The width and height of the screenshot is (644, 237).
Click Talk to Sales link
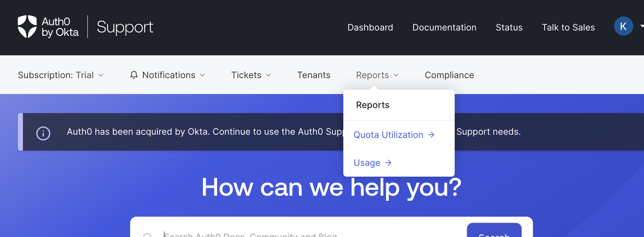pyautogui.click(x=568, y=27)
